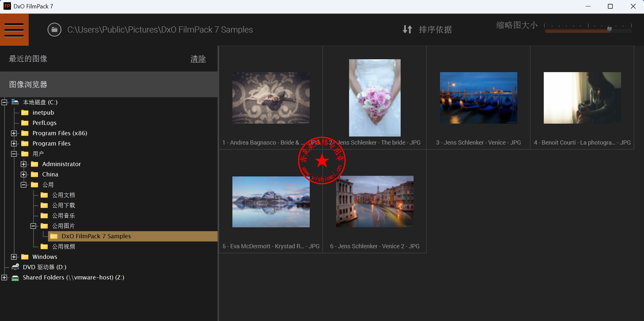Image resolution: width=644 pixels, height=321 pixels.
Task: Expand the Program Files (x86) folder
Action: 14,133
